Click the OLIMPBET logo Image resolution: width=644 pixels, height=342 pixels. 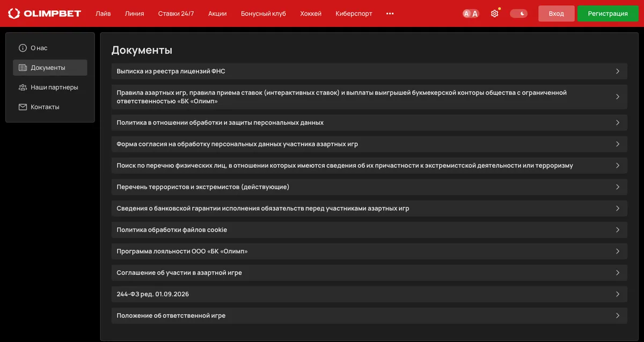[45, 13]
